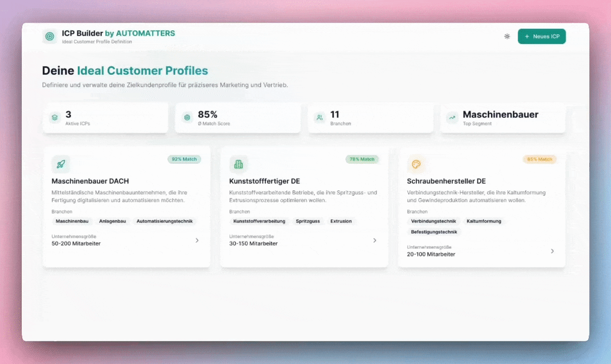Toggle the light/dark theme sun icon
This screenshot has height=364, width=611.
(507, 36)
